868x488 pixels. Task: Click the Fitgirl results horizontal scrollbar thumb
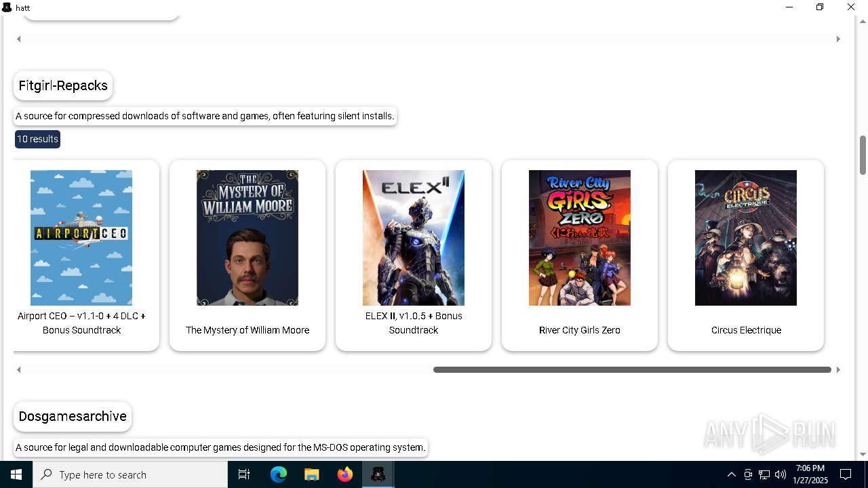pos(632,369)
